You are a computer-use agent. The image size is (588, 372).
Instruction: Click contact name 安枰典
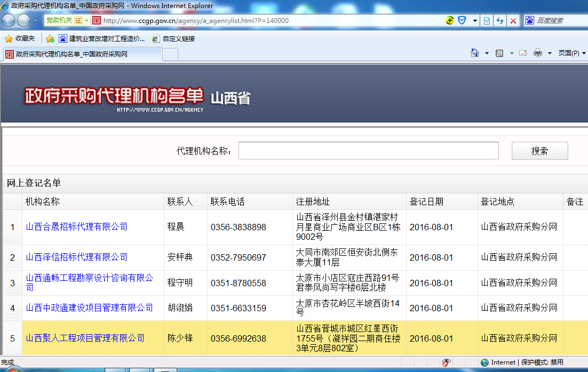(x=180, y=257)
